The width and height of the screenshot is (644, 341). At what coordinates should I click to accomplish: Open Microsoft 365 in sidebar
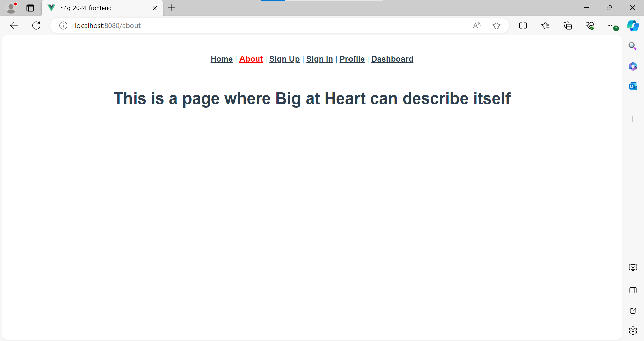pos(633,66)
